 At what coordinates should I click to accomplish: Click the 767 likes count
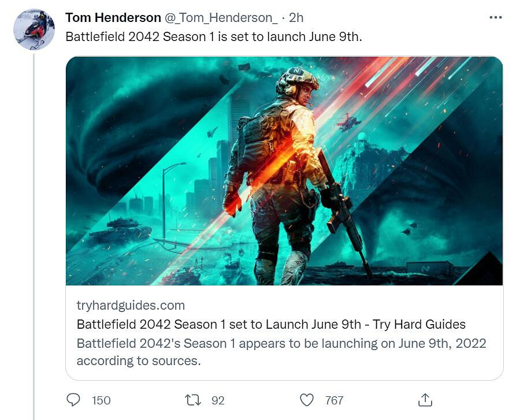334,400
